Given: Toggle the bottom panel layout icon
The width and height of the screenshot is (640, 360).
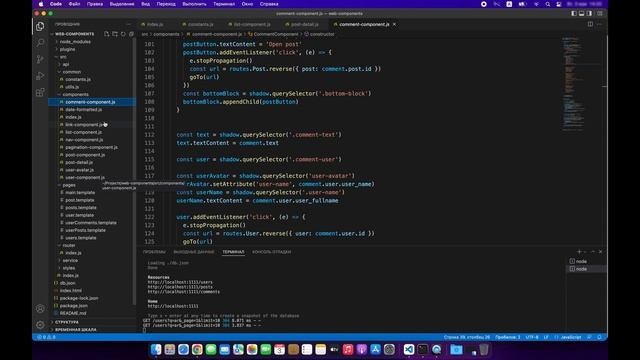Looking at the screenshot, I should point(582,13).
